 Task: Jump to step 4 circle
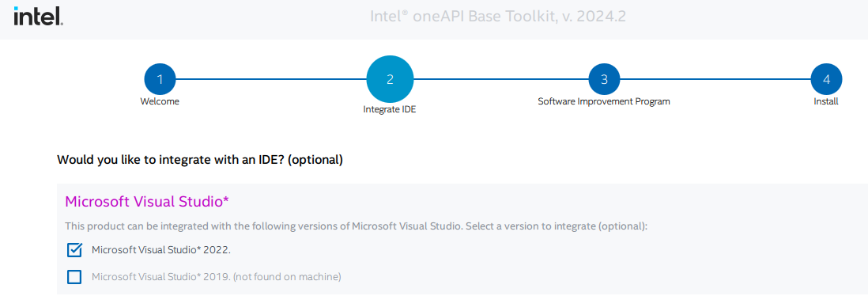(x=826, y=79)
